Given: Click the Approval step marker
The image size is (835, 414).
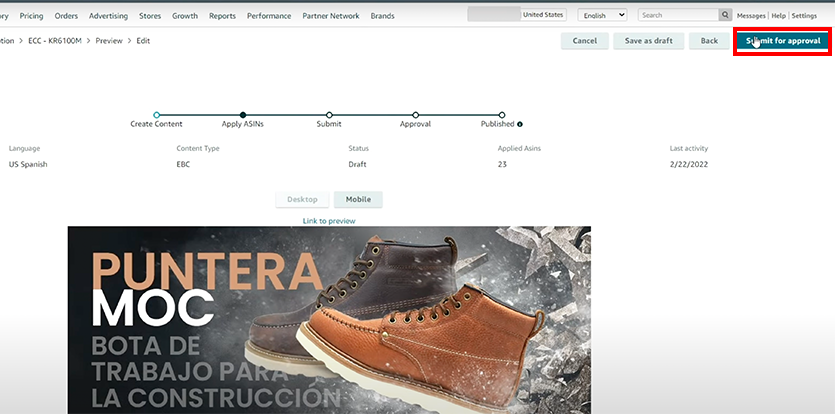Looking at the screenshot, I should pyautogui.click(x=415, y=115).
